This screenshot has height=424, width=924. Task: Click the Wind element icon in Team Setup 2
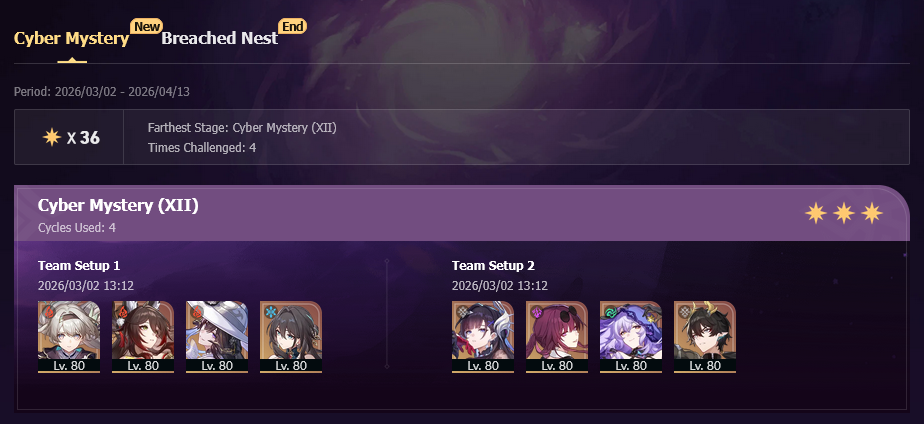point(611,312)
